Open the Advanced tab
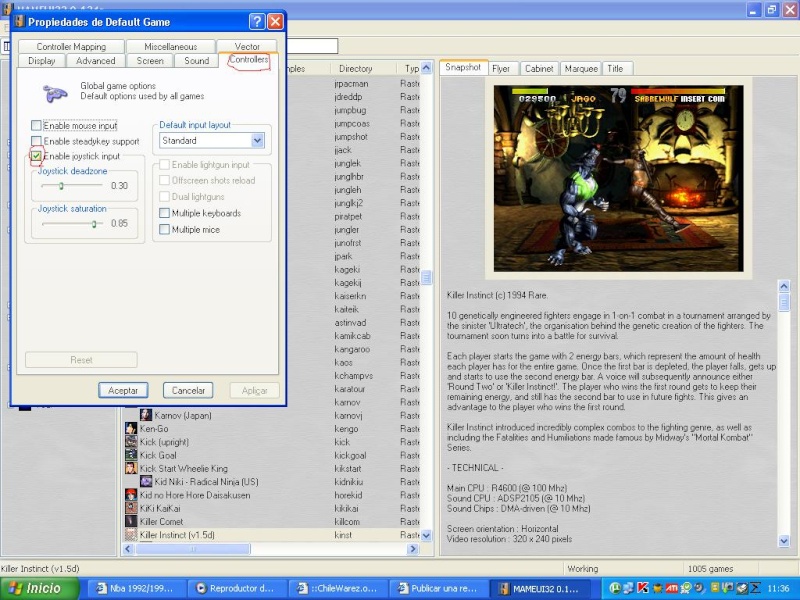Screen dimensions: 800x600 (x=95, y=61)
